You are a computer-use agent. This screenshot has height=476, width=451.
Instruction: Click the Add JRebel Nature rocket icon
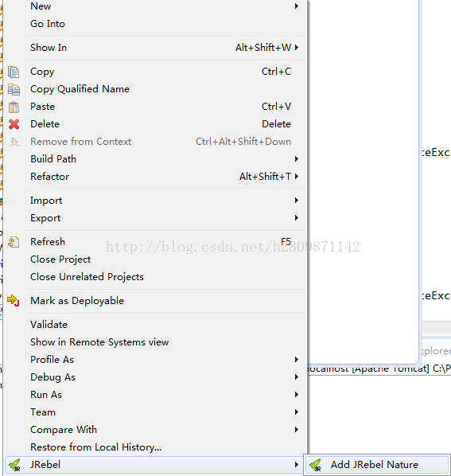tap(315, 465)
